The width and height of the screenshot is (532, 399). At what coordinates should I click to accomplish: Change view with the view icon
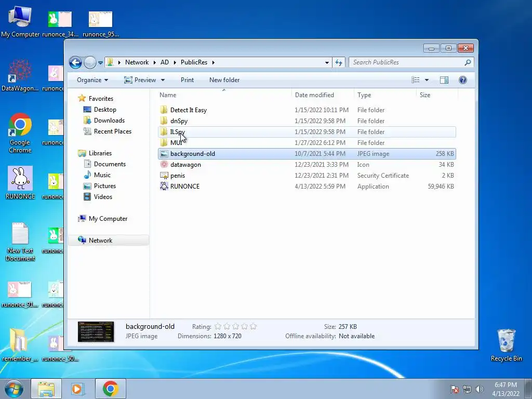[416, 80]
